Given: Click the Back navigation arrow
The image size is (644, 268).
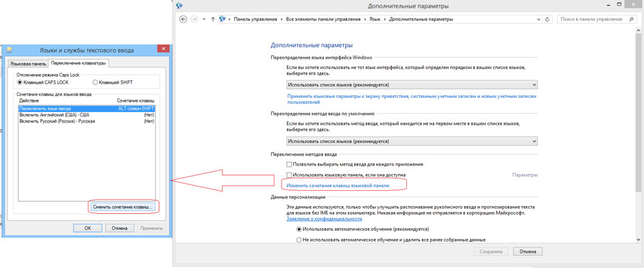Looking at the screenshot, I should pyautogui.click(x=182, y=19).
